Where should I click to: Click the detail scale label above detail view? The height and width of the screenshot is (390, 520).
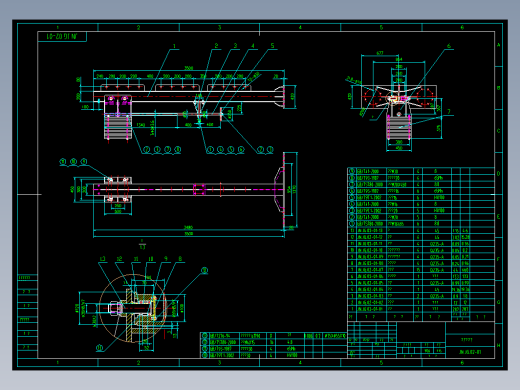tap(142, 244)
